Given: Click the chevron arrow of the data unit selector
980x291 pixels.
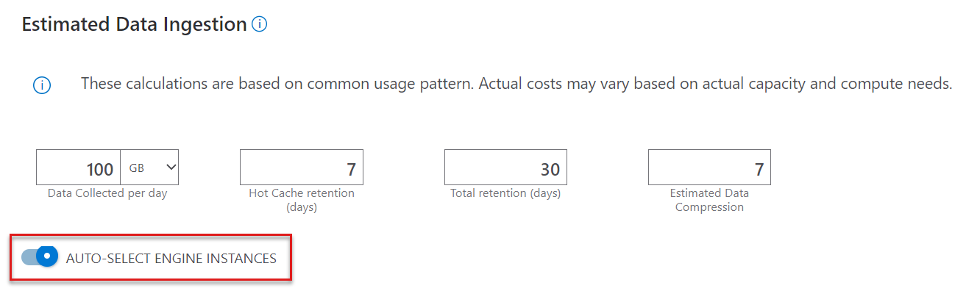Looking at the screenshot, I should tap(171, 168).
